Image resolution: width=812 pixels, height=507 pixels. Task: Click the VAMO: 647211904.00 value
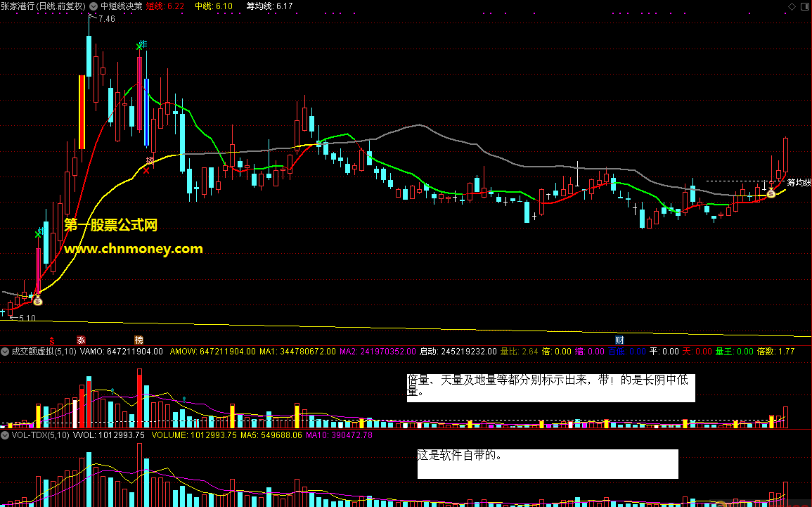[x=121, y=351]
